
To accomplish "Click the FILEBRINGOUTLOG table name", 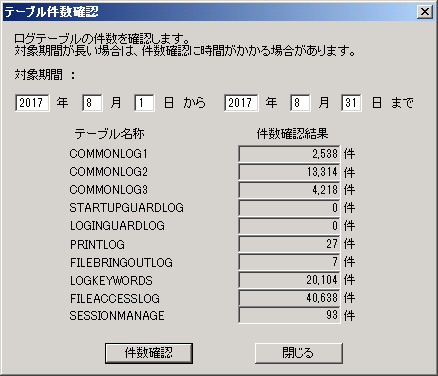I will pyautogui.click(x=121, y=262).
